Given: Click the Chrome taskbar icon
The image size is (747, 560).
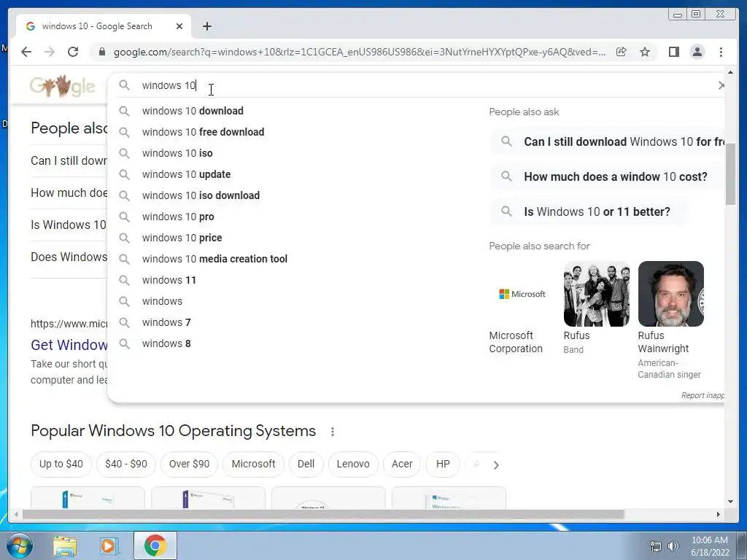Looking at the screenshot, I should pos(155,545).
